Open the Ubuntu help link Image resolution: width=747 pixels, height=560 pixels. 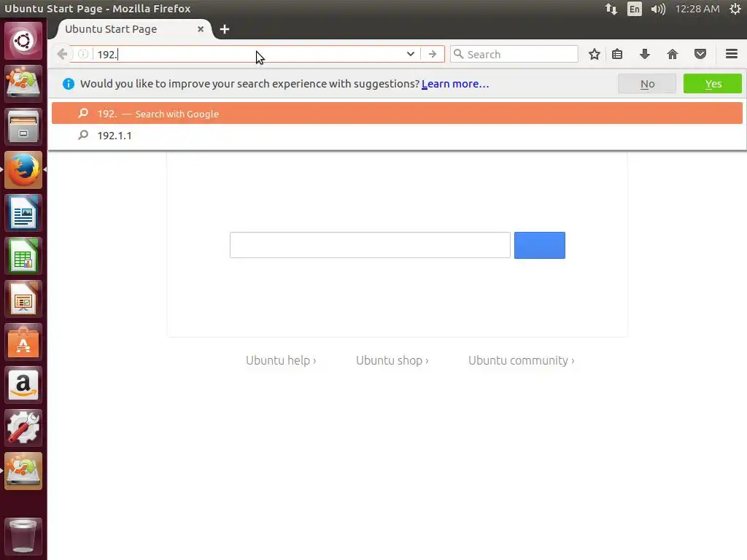[x=281, y=360]
